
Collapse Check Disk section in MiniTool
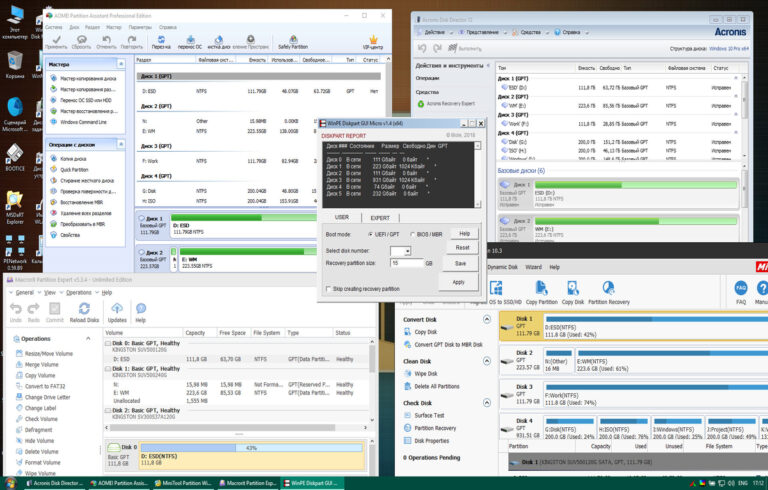pyautogui.click(x=486, y=403)
